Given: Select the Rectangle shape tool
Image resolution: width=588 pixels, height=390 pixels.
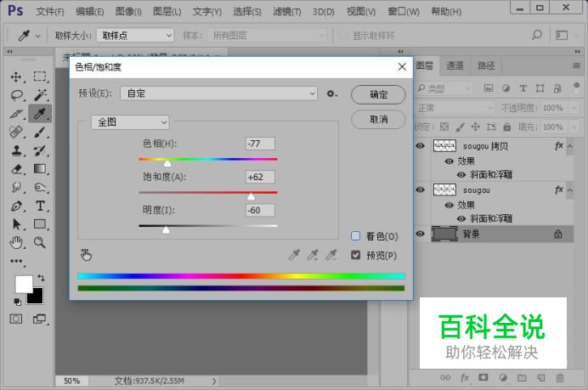Looking at the screenshot, I should click(40, 223).
